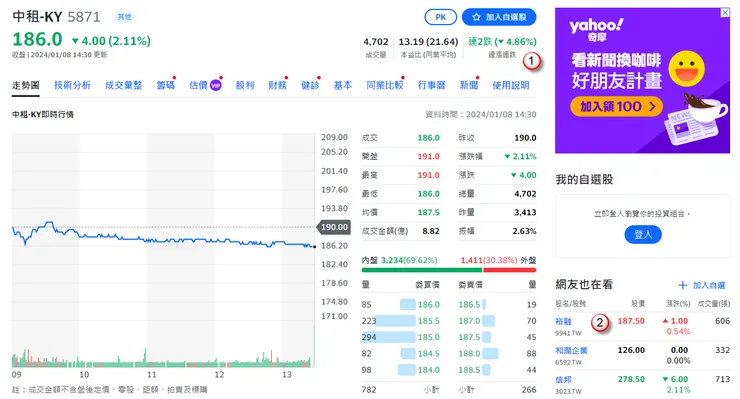Screen dimensions: 740x399
Task: Click bid price 185.0 with volume 294
Action: tap(429, 337)
